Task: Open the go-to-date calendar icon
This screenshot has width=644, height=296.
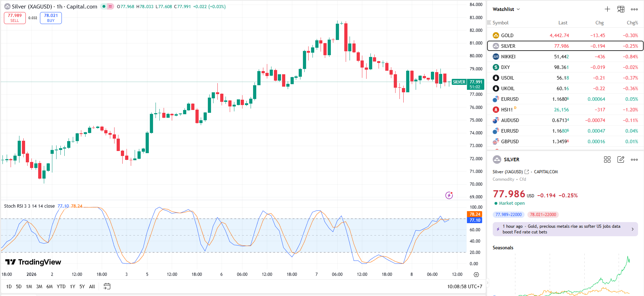Action: coord(107,286)
